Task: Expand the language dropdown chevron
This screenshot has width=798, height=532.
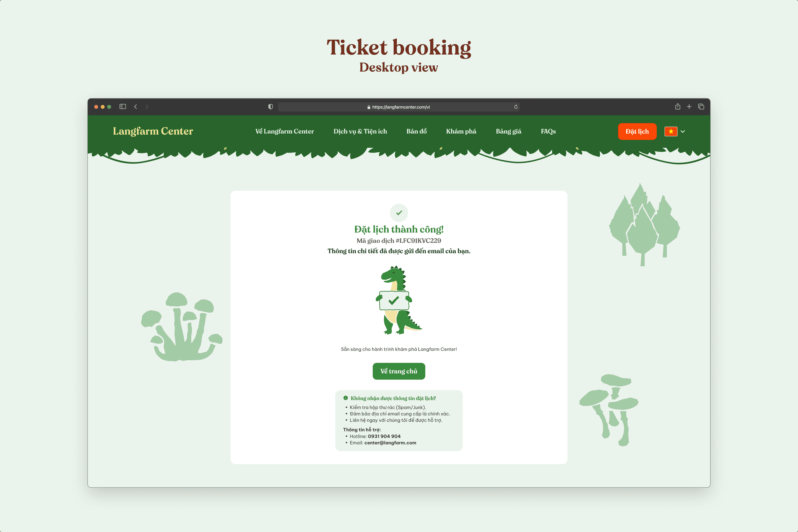Action: point(683,132)
